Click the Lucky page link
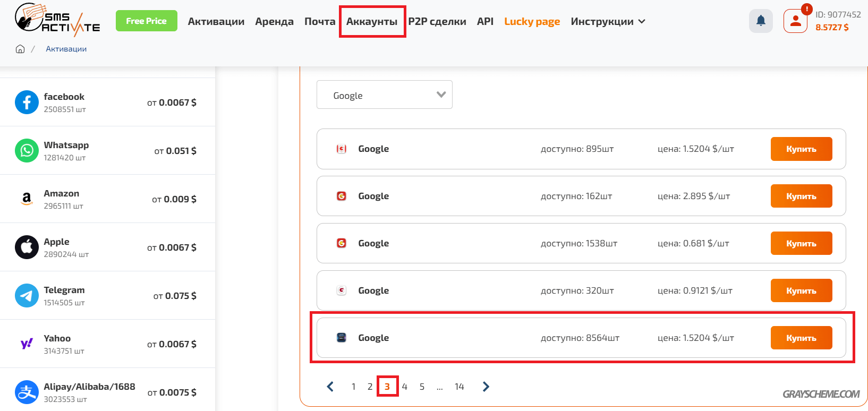The height and width of the screenshot is (411, 868). [532, 21]
